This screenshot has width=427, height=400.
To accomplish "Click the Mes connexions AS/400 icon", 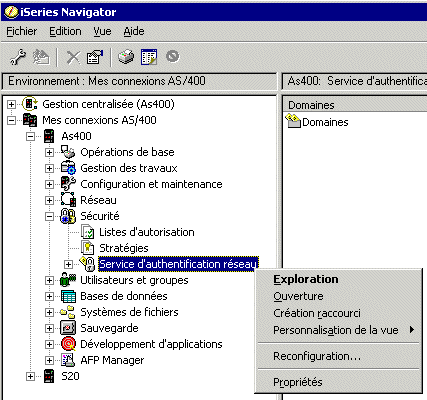I will 30,120.
